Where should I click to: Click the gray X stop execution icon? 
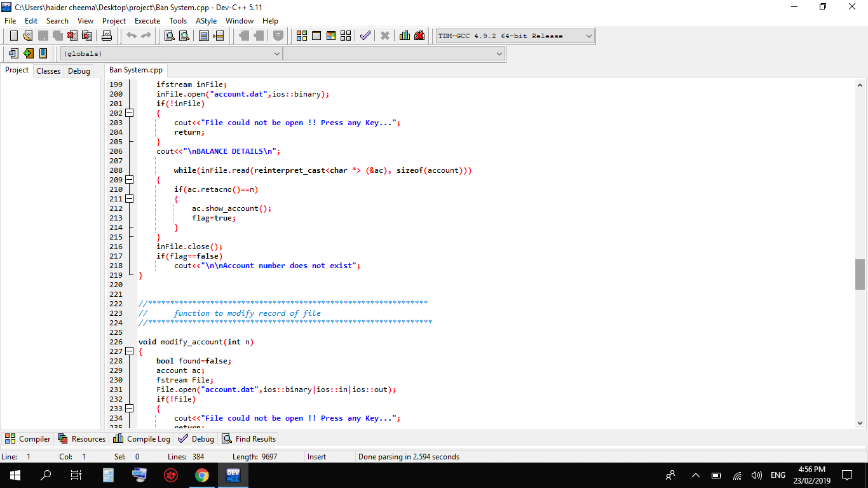[x=385, y=36]
